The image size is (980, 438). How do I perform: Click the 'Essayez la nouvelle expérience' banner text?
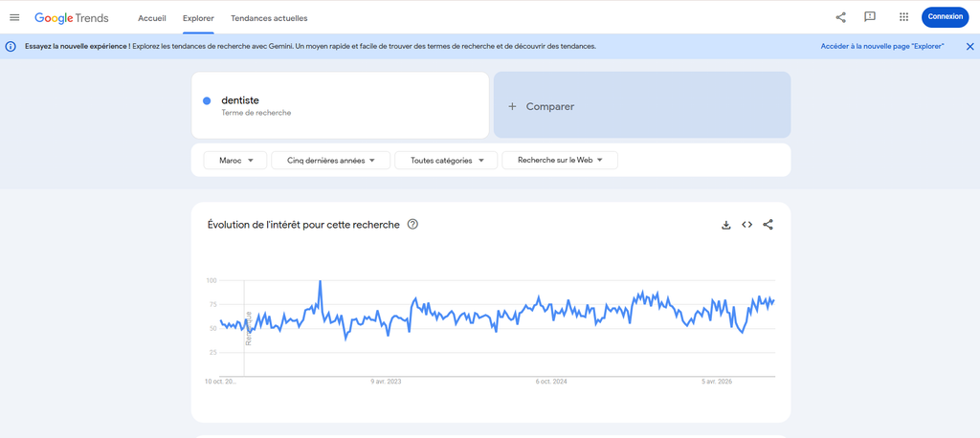pos(78,46)
